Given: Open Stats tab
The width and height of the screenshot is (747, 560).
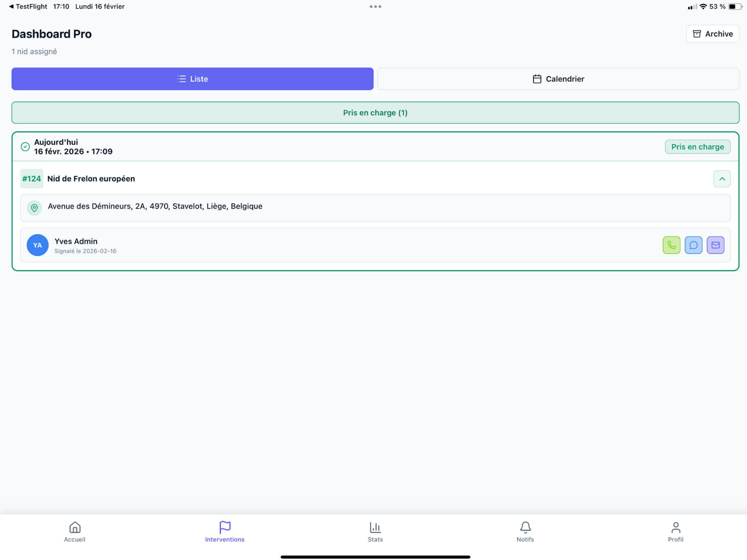Looking at the screenshot, I should pos(375,532).
